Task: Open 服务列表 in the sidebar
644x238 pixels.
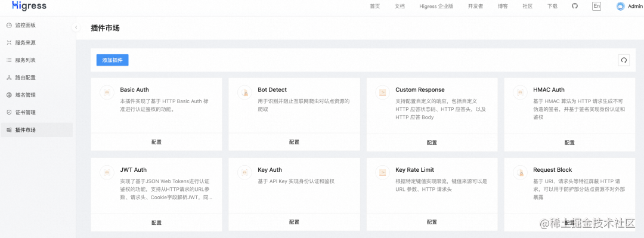Action: 36,60
